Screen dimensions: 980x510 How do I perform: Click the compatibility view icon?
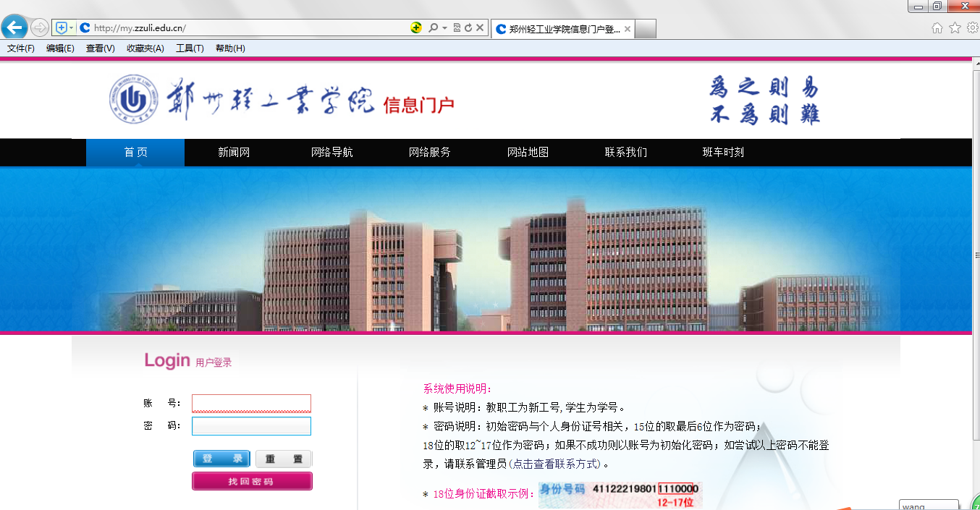457,27
